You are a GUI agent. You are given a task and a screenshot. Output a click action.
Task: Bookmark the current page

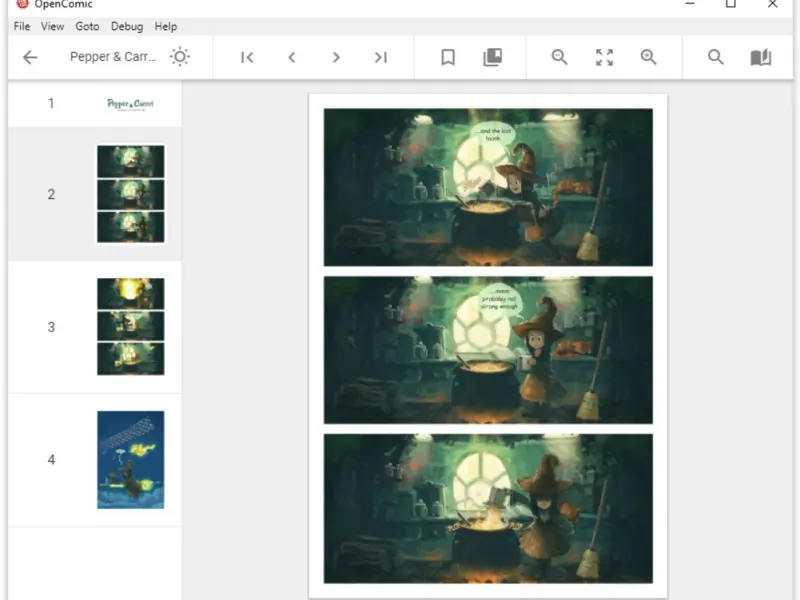click(448, 57)
